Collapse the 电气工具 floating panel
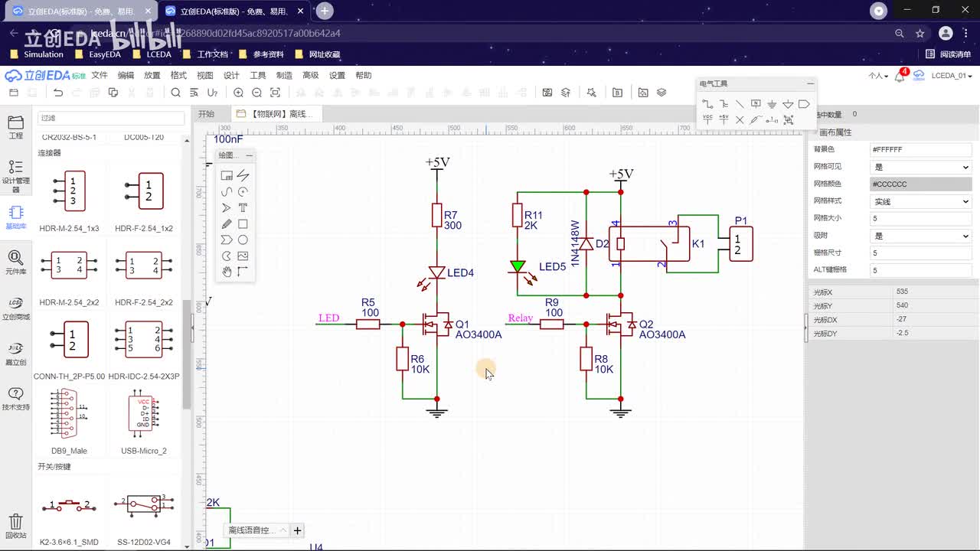 [810, 83]
